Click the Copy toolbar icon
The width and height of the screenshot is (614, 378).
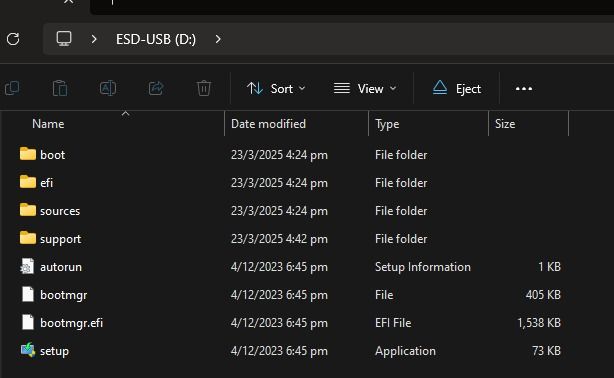12,88
